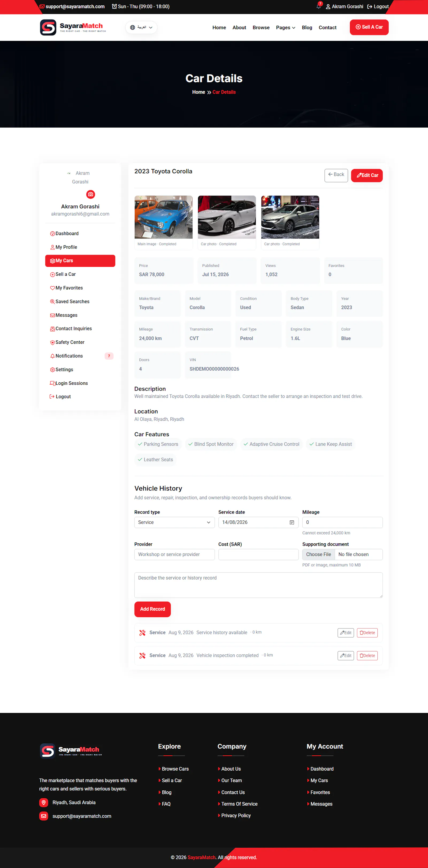Click the service description text area
Screen dimensions: 428x868
tap(258, 585)
